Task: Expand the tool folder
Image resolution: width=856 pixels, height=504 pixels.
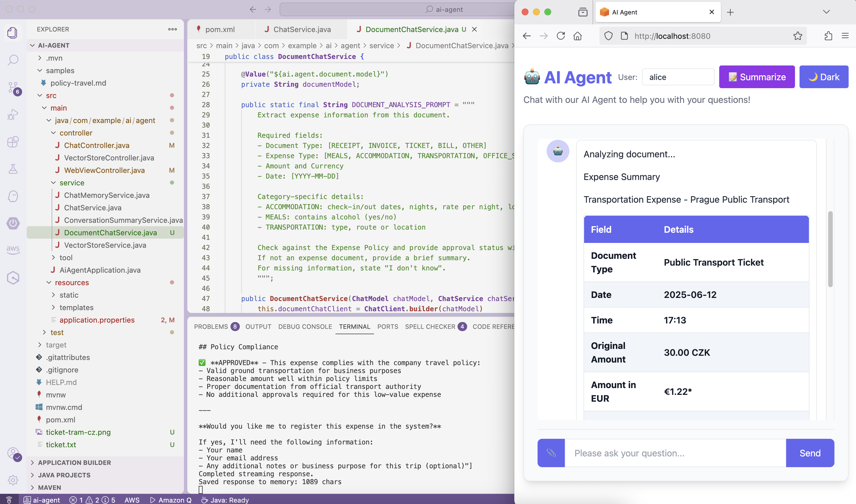Action: (x=66, y=257)
